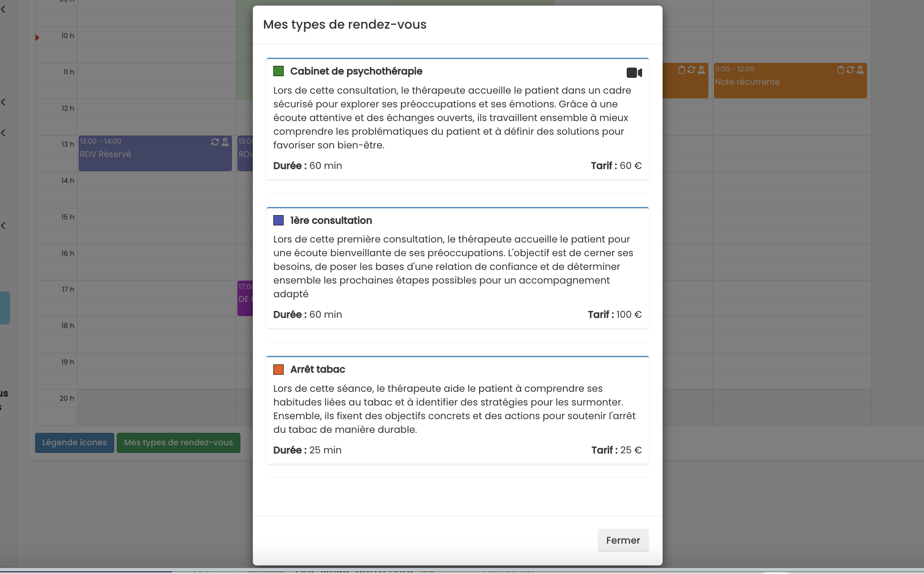Open the purple 17:00 event behind the dialog
924x574 pixels.
pos(245,298)
